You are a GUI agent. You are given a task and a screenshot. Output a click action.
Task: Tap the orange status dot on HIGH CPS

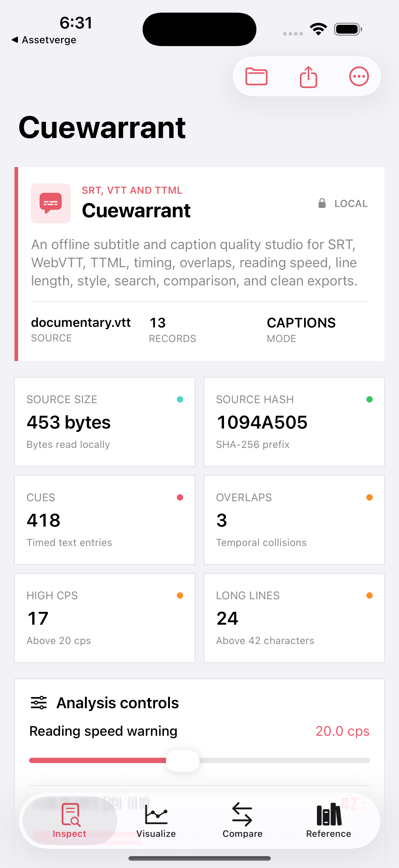click(x=180, y=595)
